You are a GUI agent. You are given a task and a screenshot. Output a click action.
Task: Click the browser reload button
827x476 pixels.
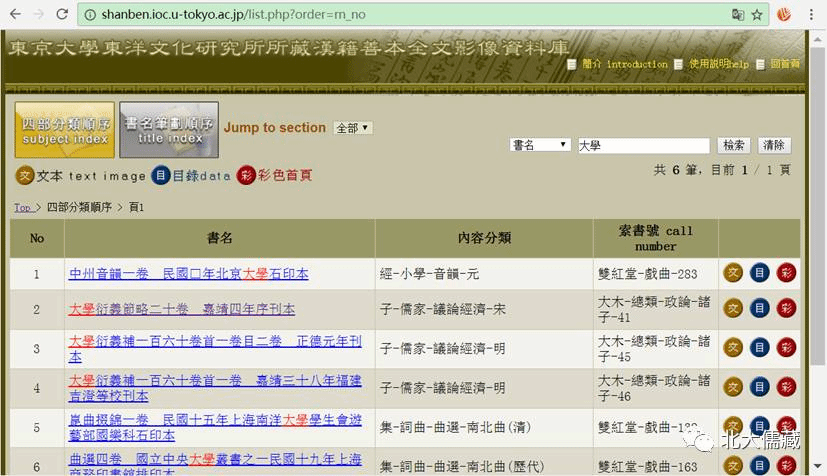click(x=62, y=15)
